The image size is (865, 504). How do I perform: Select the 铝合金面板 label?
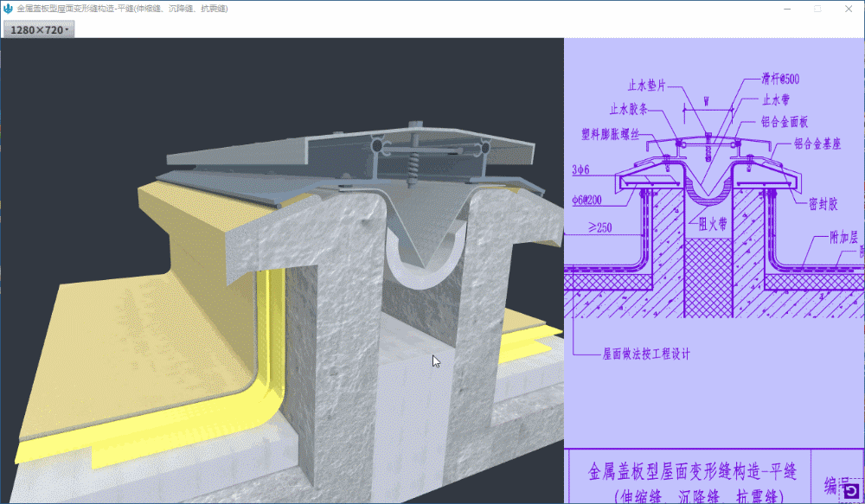click(x=785, y=121)
